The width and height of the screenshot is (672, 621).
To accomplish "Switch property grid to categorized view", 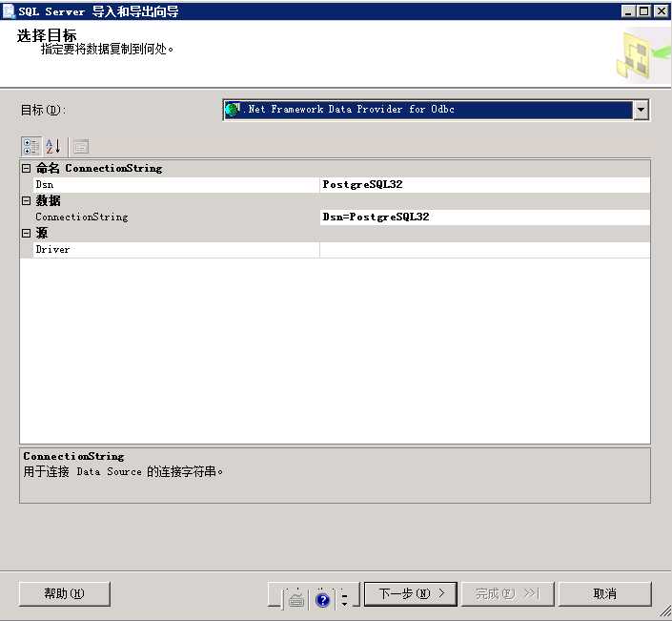I will coord(31,146).
